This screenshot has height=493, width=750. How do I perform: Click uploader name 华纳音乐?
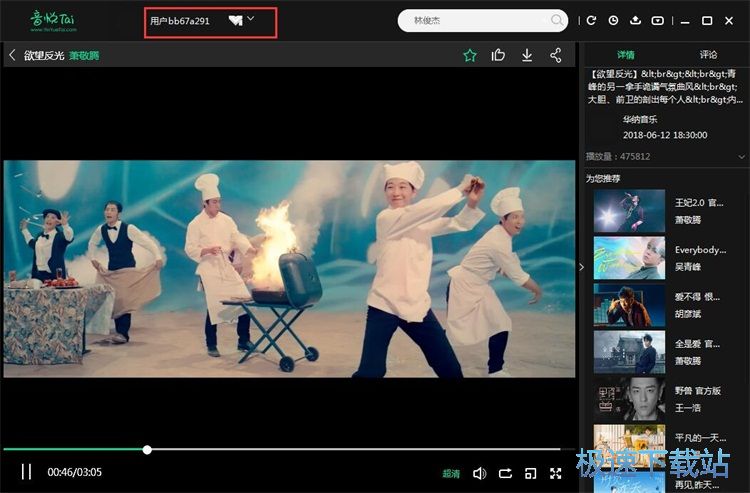640,119
